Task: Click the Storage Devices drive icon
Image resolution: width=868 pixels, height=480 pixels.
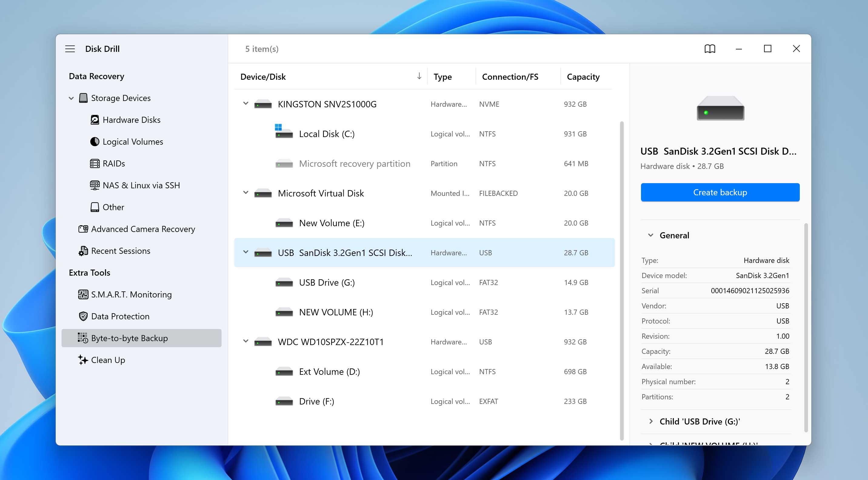Action: 83,98
